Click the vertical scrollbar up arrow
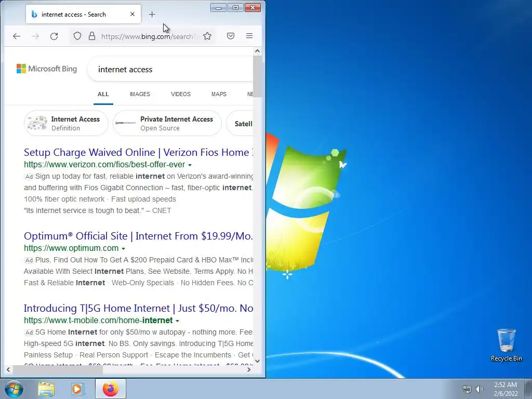The width and height of the screenshot is (532, 399). pos(258,51)
